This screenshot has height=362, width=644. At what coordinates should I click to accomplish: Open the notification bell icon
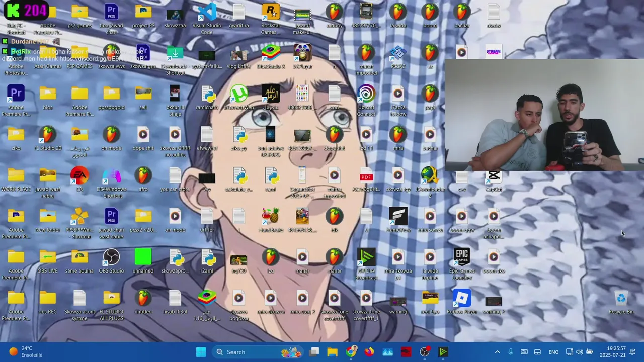[x=633, y=352]
